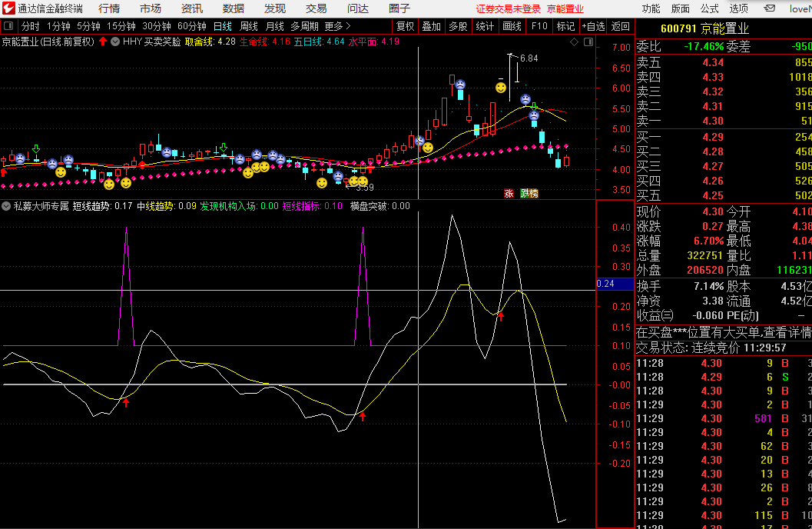This screenshot has height=529, width=812.
Task: Click the 横盘突破: 0.00 indicator label
Action: pyautogui.click(x=380, y=206)
